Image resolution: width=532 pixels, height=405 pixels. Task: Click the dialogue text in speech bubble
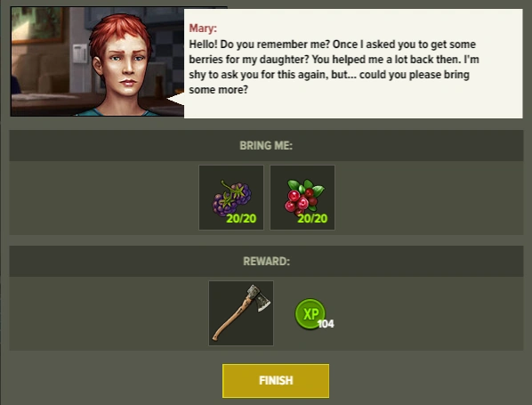click(334, 67)
